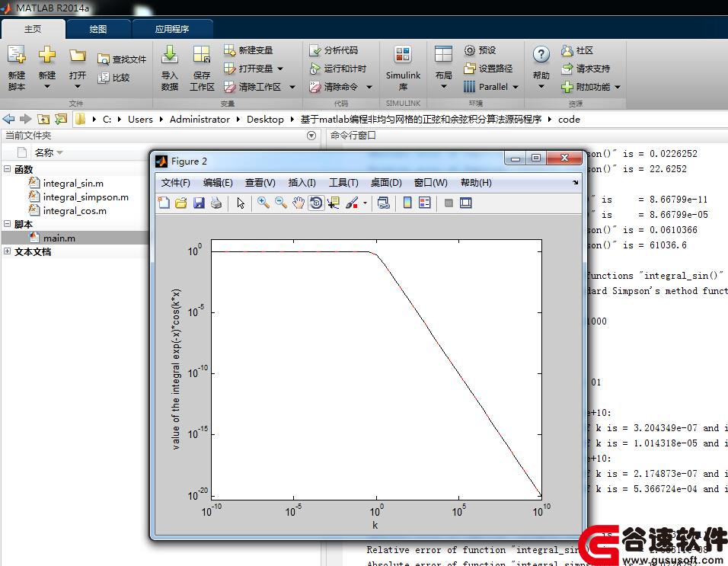Select main.m script file
Image resolution: width=728 pixels, height=566 pixels.
(x=59, y=238)
